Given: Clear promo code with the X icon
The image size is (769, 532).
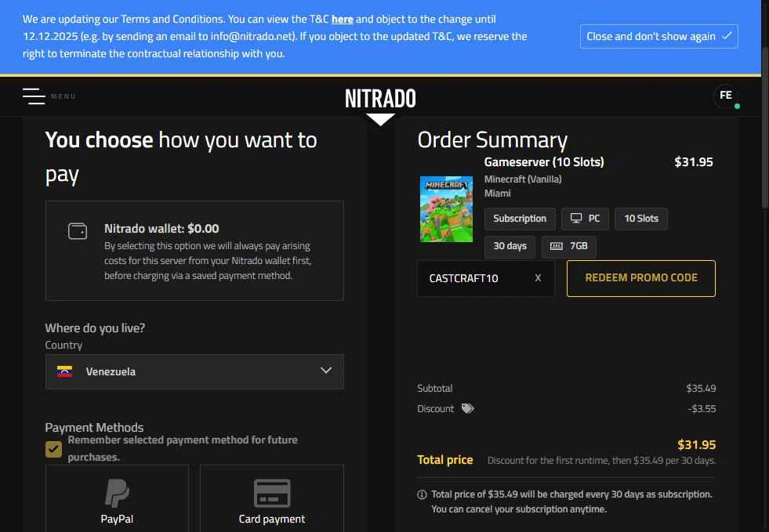Looking at the screenshot, I should point(538,278).
